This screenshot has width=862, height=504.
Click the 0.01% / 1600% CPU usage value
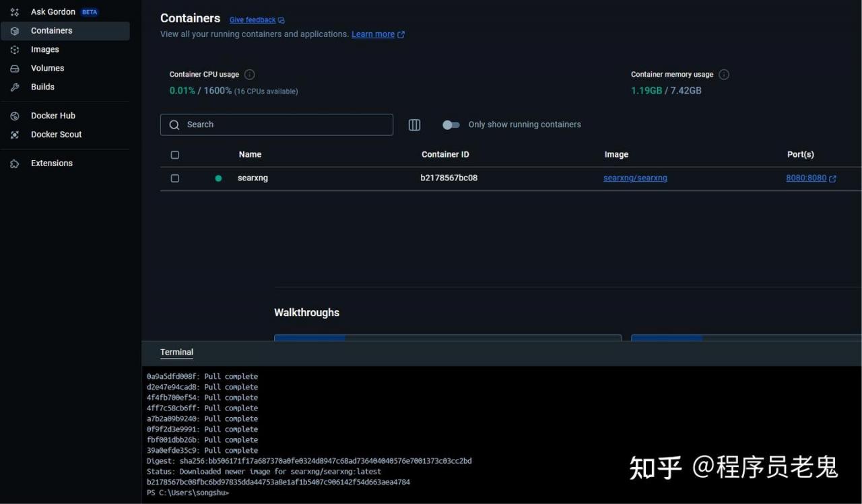pyautogui.click(x=201, y=91)
